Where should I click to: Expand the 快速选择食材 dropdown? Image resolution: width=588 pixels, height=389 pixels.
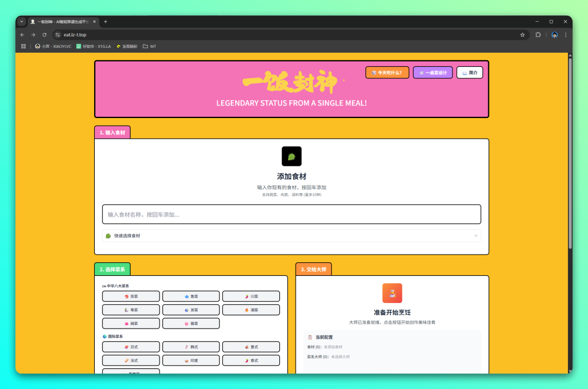click(291, 236)
